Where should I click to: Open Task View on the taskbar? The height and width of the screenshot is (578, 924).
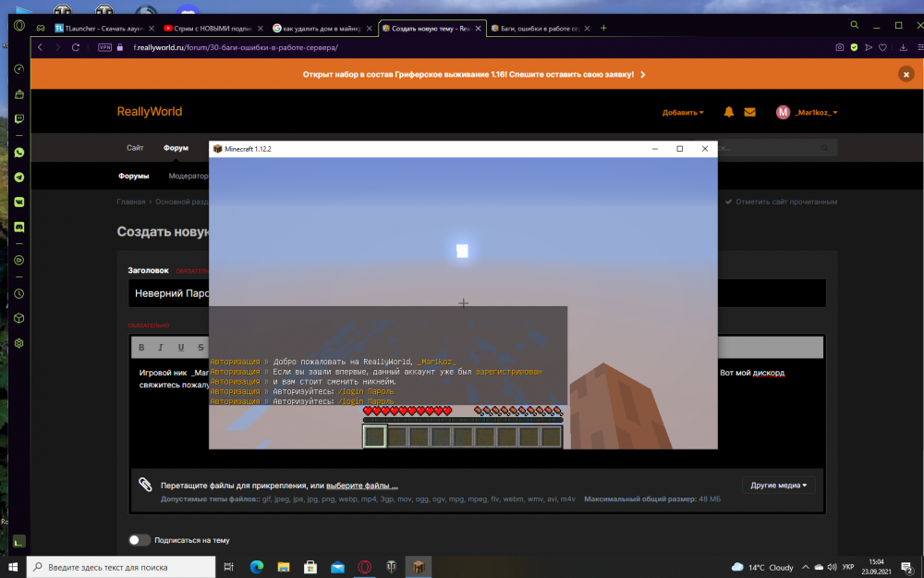[x=228, y=567]
